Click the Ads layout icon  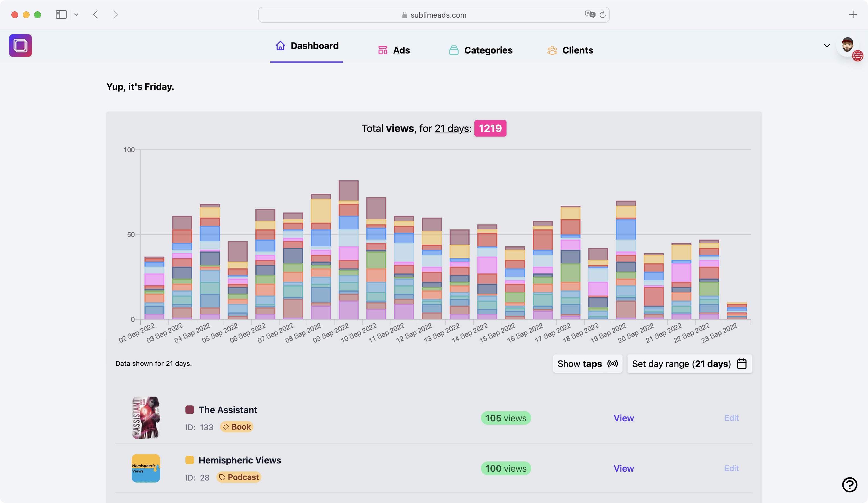pos(383,50)
